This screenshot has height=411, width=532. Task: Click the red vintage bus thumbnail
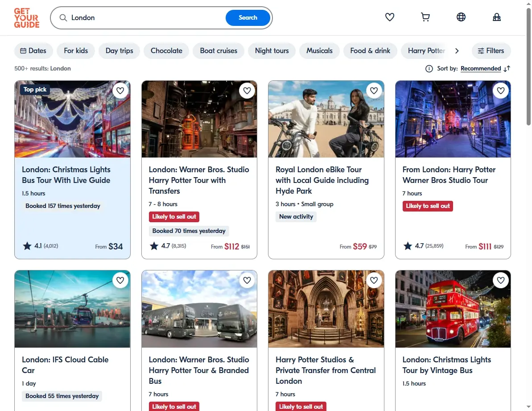453,309
